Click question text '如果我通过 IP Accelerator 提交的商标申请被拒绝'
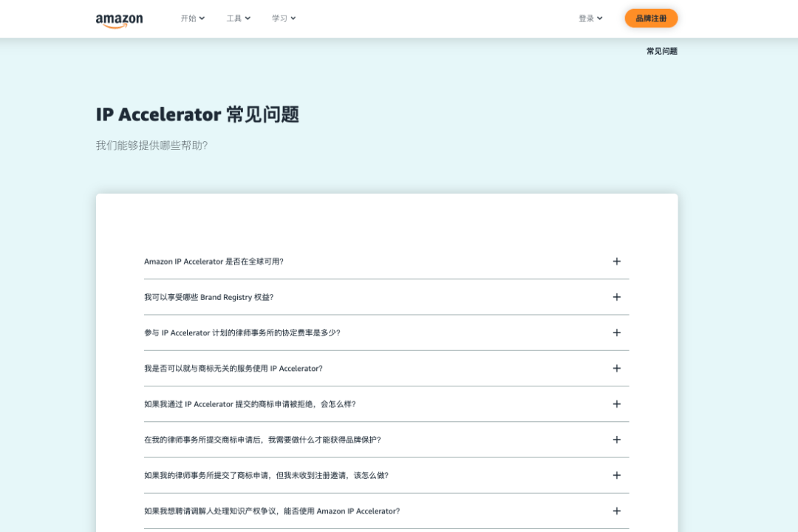 tap(250, 404)
